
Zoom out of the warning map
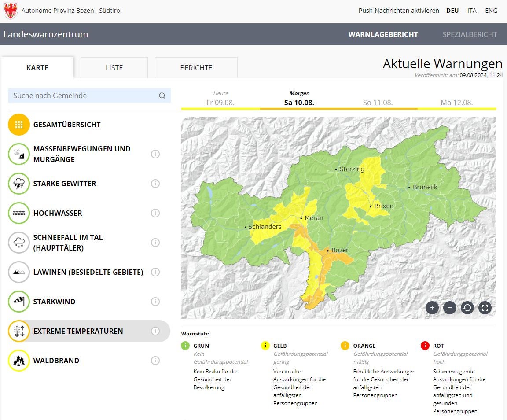449,308
